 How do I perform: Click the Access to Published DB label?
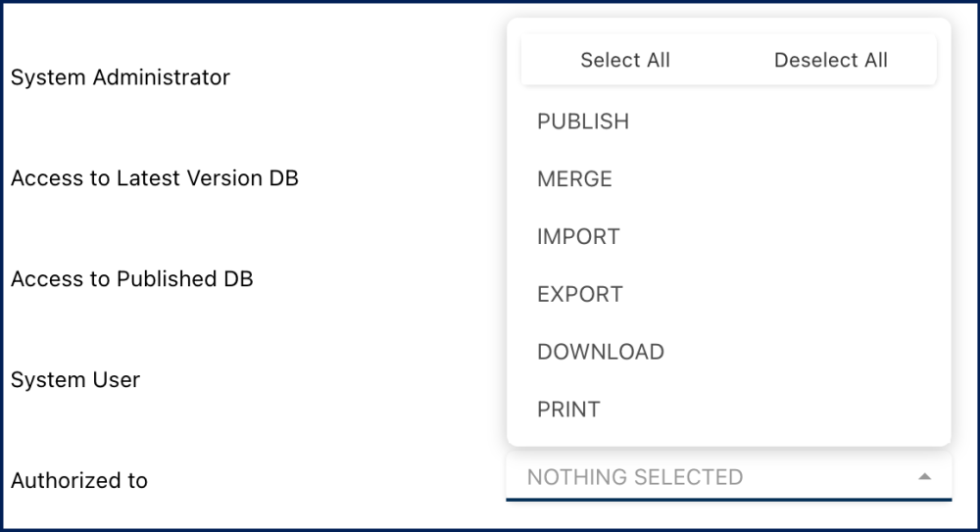coord(132,279)
